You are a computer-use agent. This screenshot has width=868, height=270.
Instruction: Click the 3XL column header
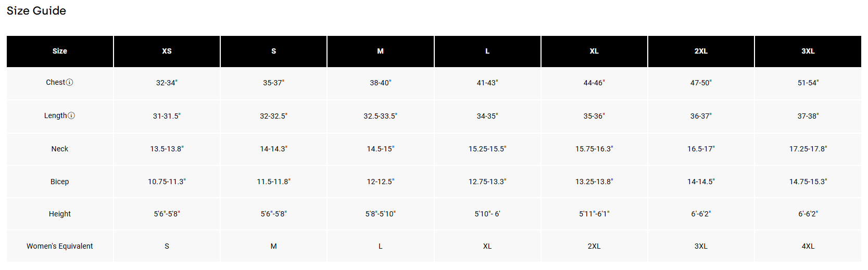pyautogui.click(x=808, y=51)
